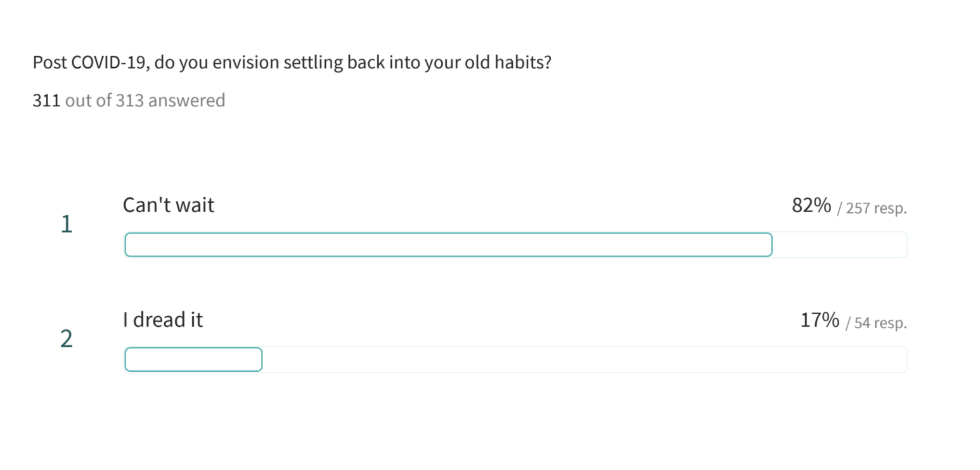This screenshot has width=980, height=470.
Task: Click the 17% value
Action: click(820, 320)
